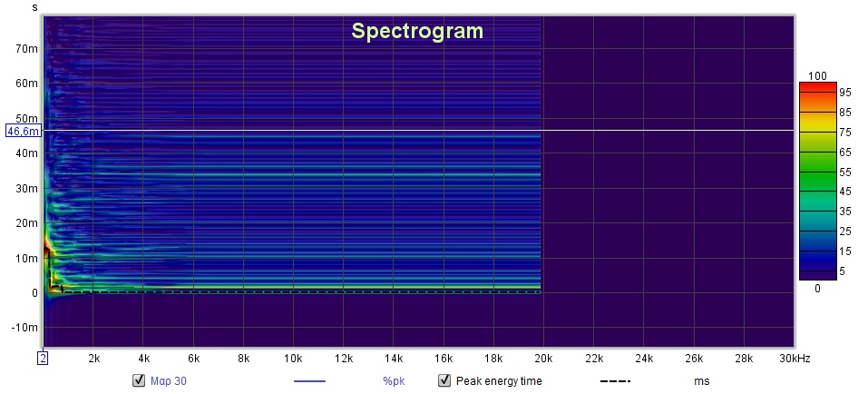Click the solid blue Map 30 line sample

coord(309,381)
